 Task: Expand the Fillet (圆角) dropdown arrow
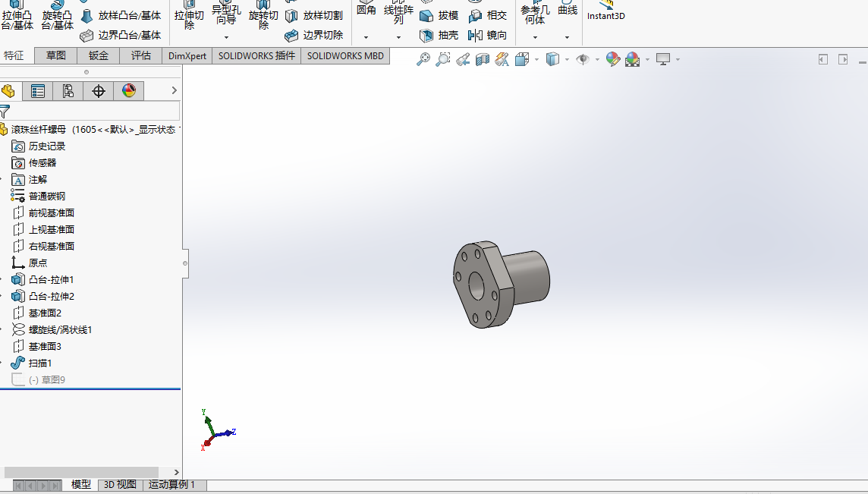coord(366,37)
